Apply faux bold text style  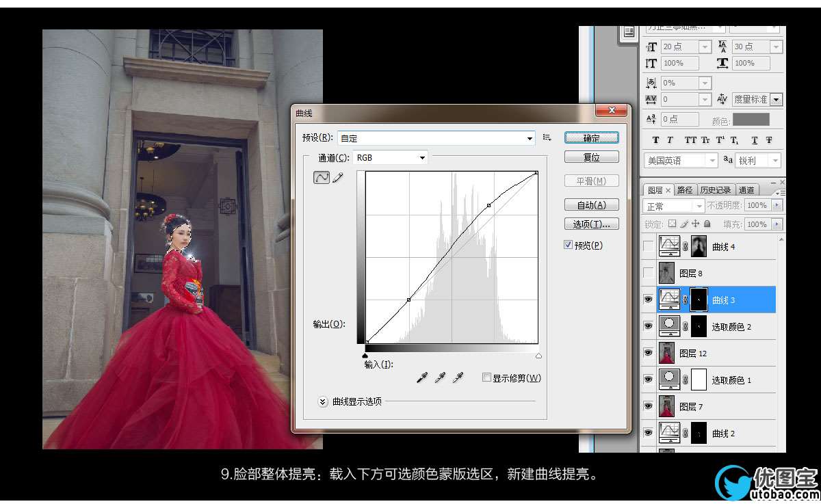point(655,140)
